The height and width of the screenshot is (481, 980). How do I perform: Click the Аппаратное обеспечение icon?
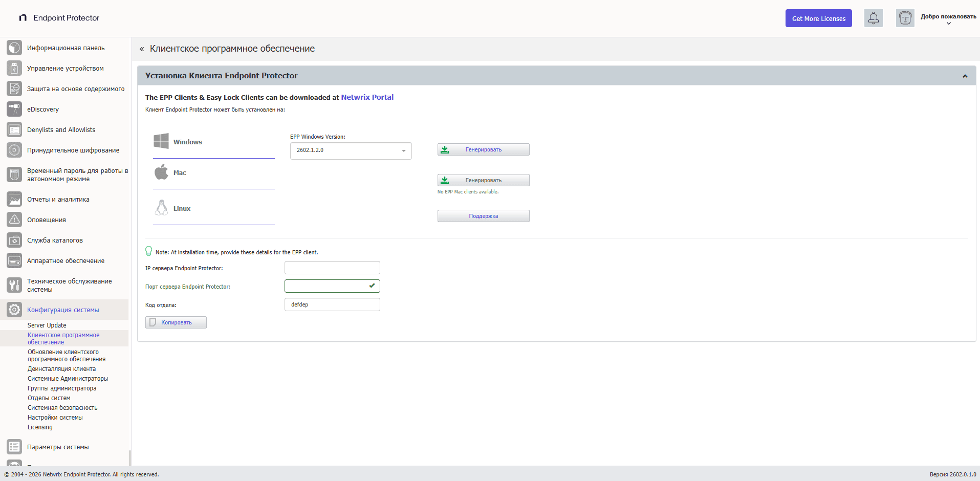14,260
